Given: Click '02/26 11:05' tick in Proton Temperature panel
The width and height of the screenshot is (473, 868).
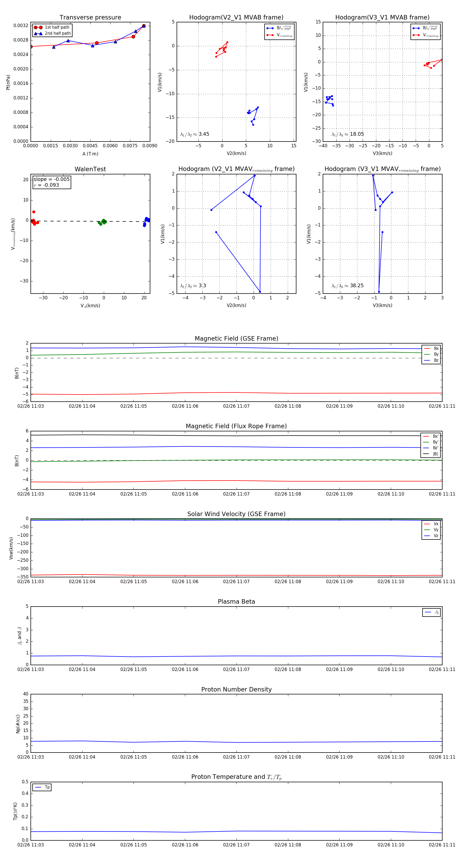Looking at the screenshot, I should point(134,845).
